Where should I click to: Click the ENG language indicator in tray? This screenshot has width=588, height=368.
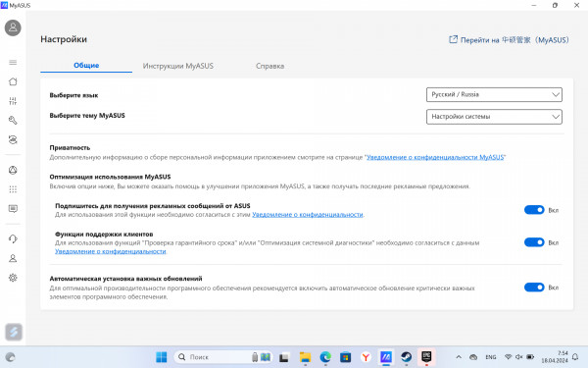tap(491, 357)
